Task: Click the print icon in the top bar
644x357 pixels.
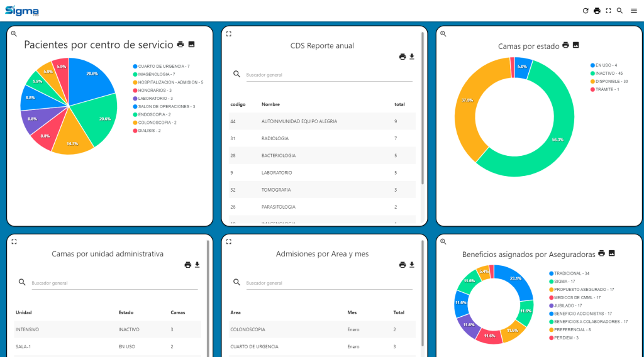Action: [x=597, y=11]
